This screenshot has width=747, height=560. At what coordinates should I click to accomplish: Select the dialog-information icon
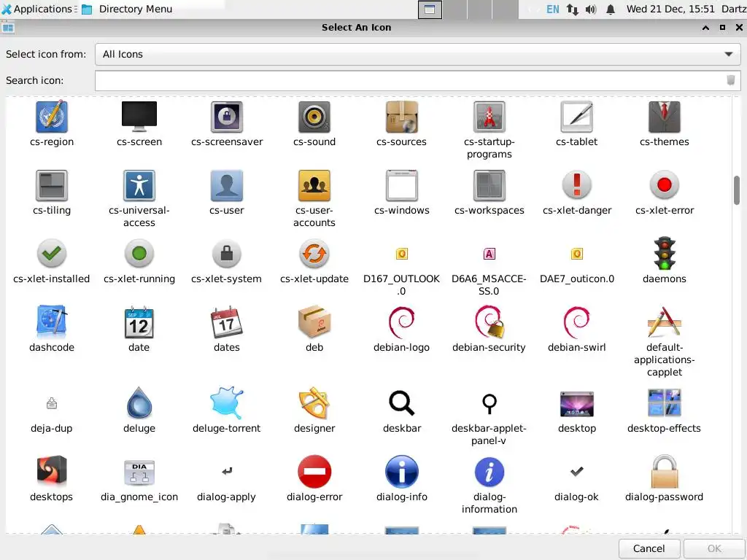(x=489, y=472)
